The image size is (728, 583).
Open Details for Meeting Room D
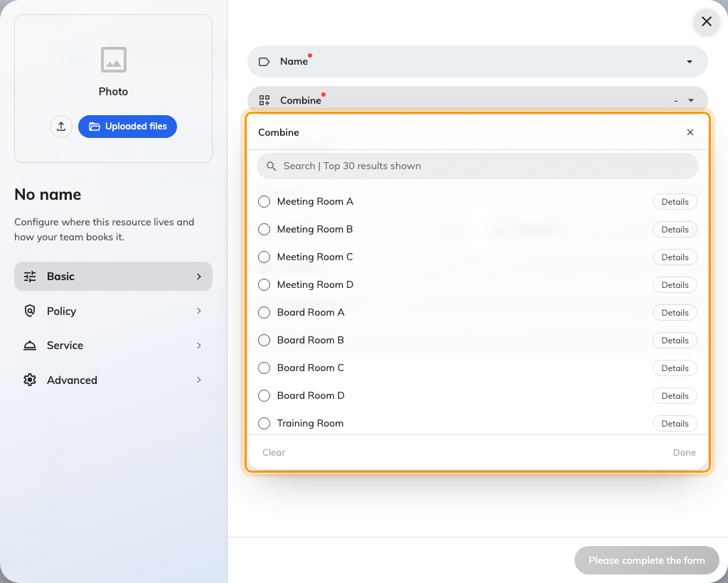[x=675, y=285]
